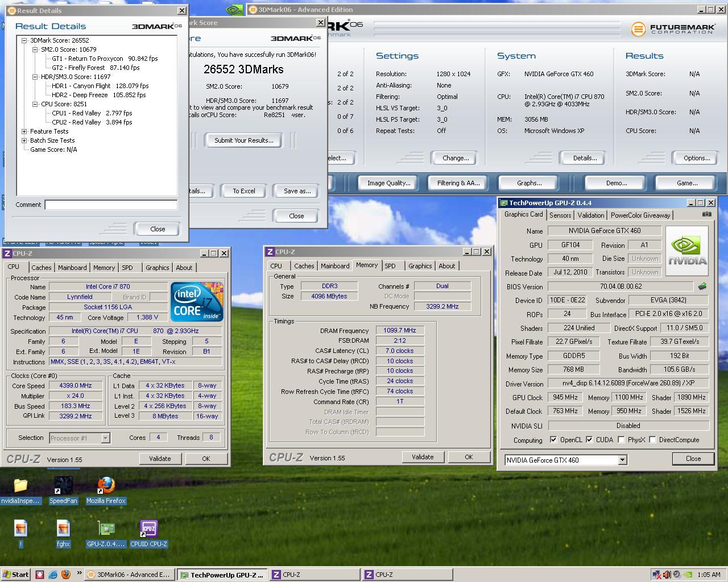The height and width of the screenshot is (582, 728).
Task: Open Caches tab in left CPU-Z window
Action: pyautogui.click(x=42, y=268)
